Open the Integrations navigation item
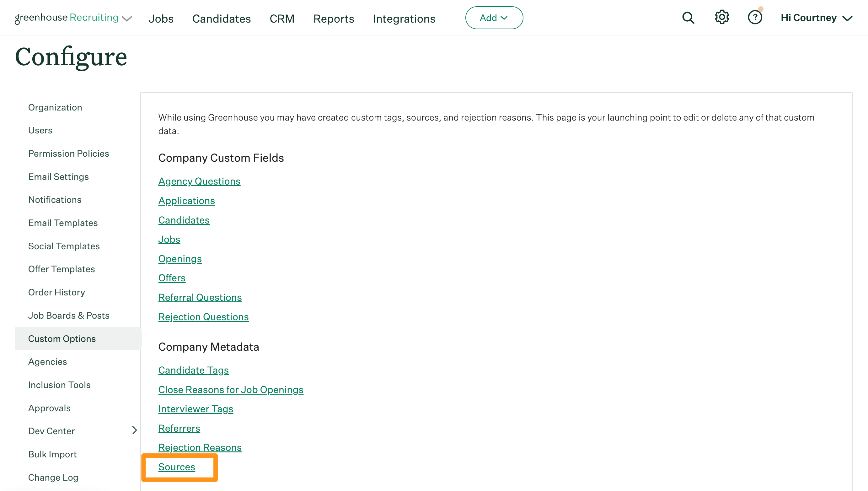Viewport: 868px width, 491px height. [x=404, y=19]
